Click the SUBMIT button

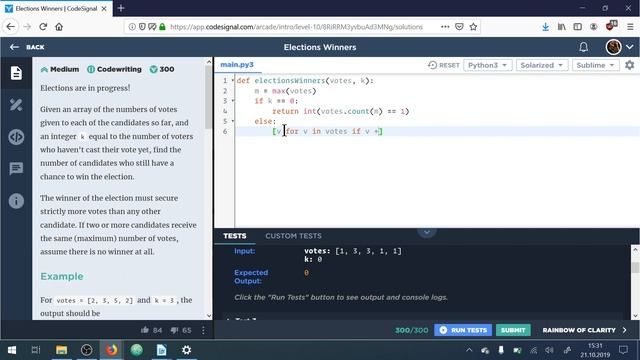[513, 330]
